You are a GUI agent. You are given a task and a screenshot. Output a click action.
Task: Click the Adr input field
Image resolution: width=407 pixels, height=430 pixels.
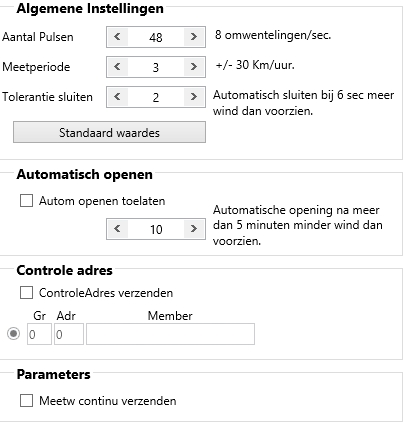click(69, 334)
